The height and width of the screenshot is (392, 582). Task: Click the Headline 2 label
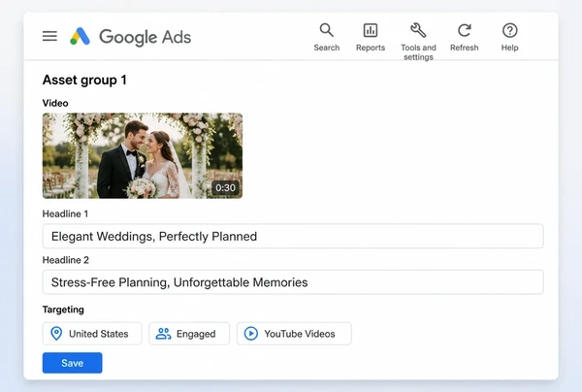[x=66, y=260]
